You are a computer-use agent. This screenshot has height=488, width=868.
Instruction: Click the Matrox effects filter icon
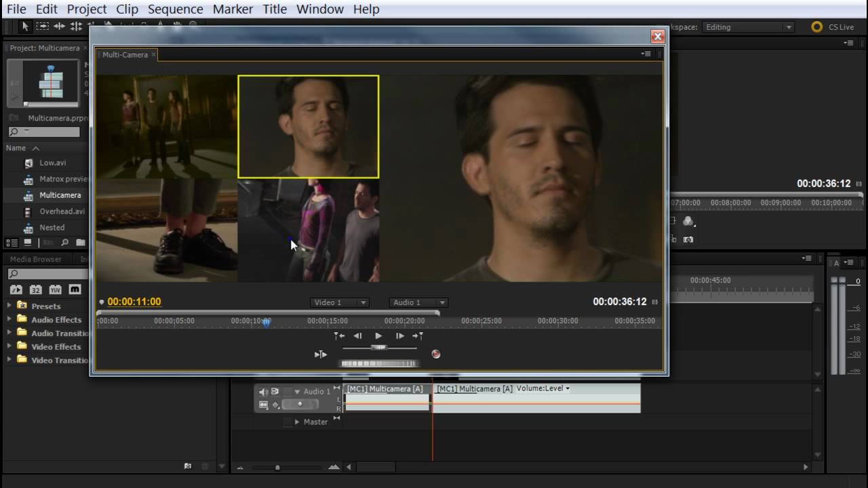pos(75,289)
